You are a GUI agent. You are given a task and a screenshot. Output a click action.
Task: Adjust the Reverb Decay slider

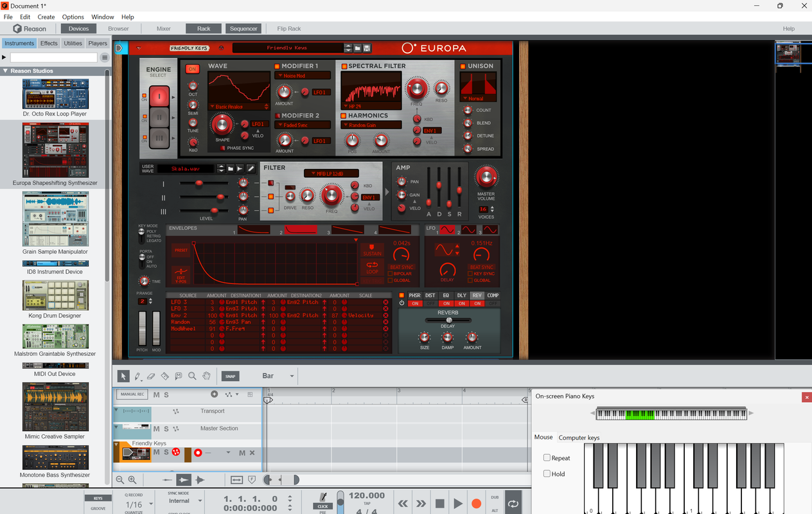click(x=448, y=319)
